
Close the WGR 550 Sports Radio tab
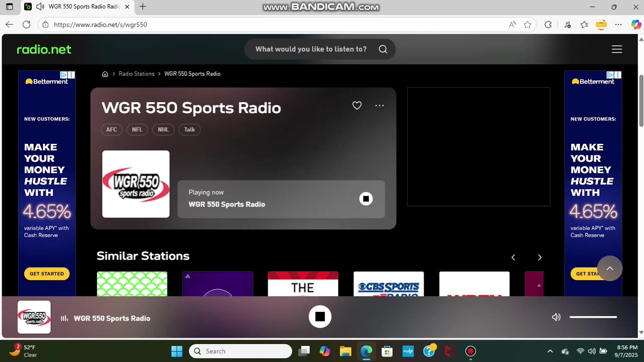[x=127, y=7]
